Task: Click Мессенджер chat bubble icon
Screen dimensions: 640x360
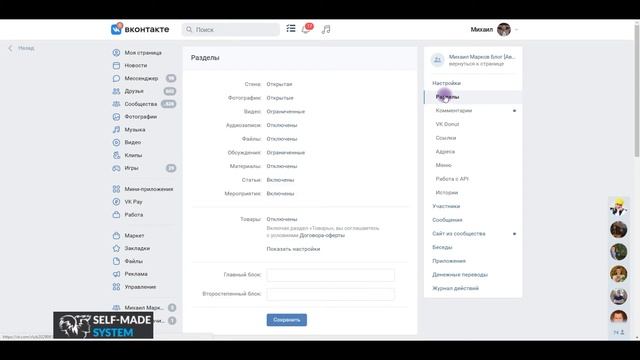Action: (x=116, y=78)
